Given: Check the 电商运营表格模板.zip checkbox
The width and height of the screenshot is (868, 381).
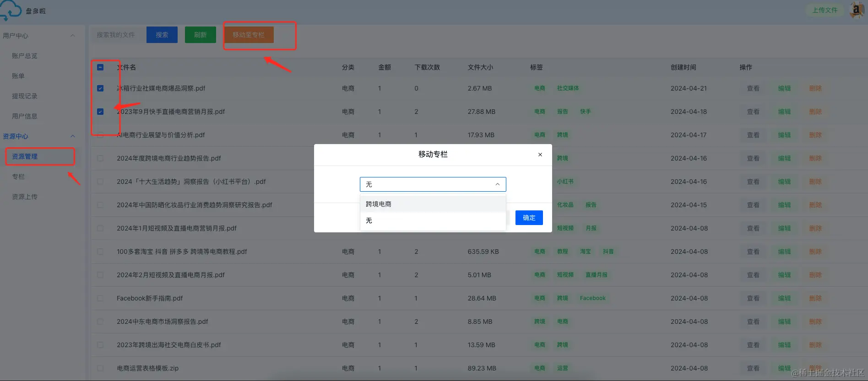Looking at the screenshot, I should (x=100, y=368).
